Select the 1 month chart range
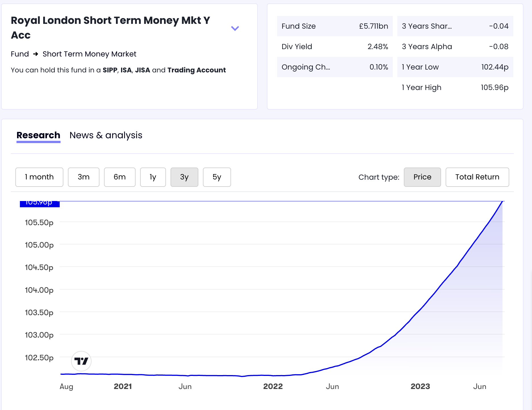Image resolution: width=532 pixels, height=410 pixels. 39,177
